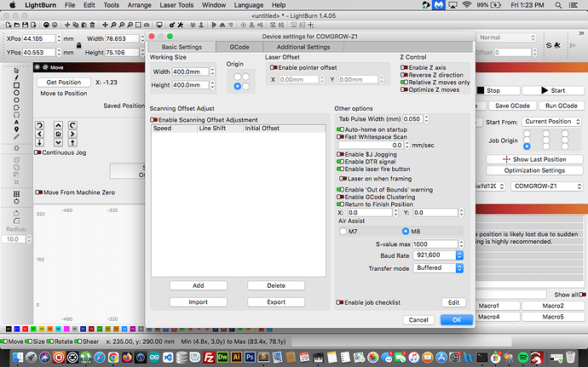The image size is (588, 367).
Task: Switch to the Additional Settings tab
Action: 303,47
